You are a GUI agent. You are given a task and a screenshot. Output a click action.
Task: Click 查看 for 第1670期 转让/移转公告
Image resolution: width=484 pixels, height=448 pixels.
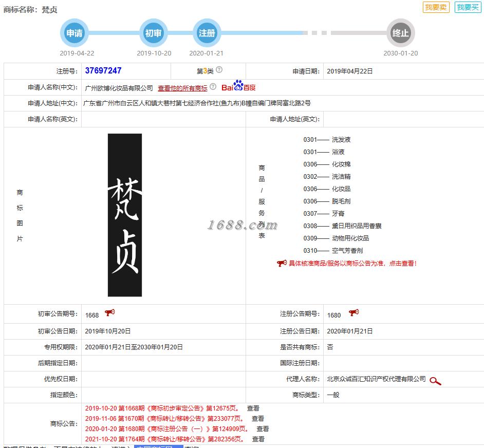tap(258, 419)
